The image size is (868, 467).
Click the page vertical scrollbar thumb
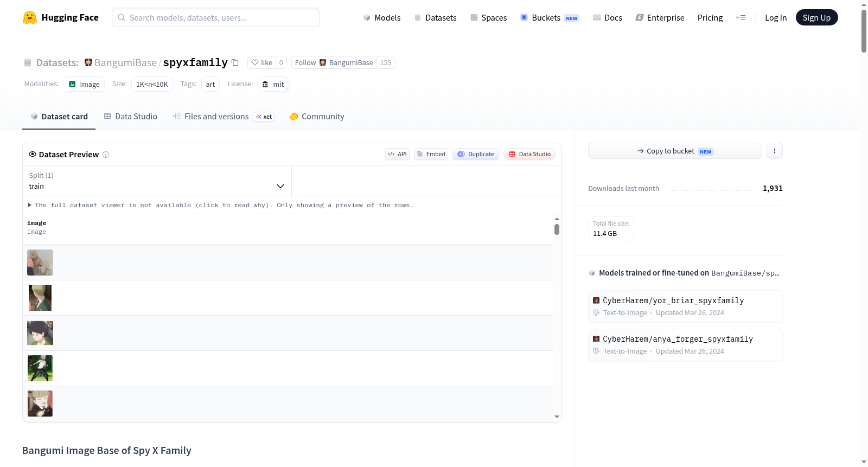(864, 31)
